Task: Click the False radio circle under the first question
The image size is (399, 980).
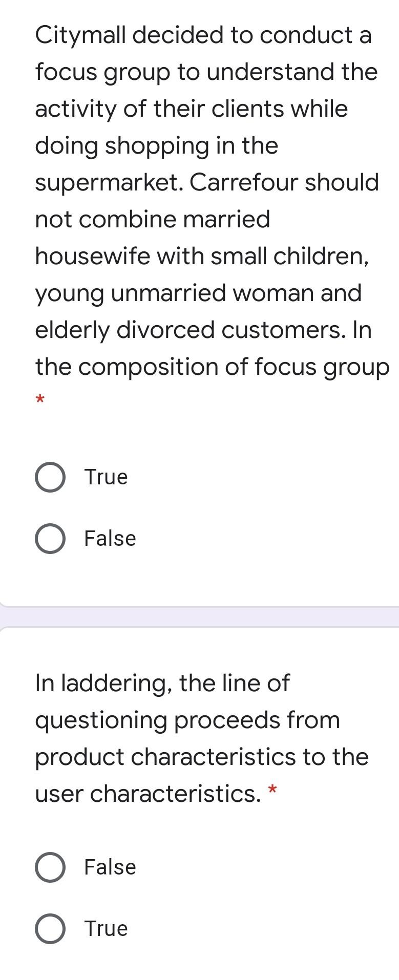Action: pyautogui.click(x=50, y=538)
